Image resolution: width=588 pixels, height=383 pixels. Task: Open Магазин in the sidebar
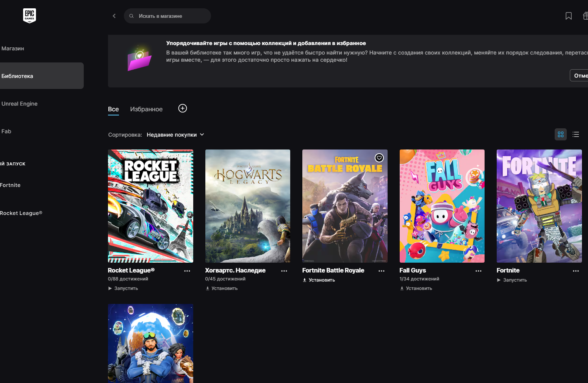click(x=13, y=48)
